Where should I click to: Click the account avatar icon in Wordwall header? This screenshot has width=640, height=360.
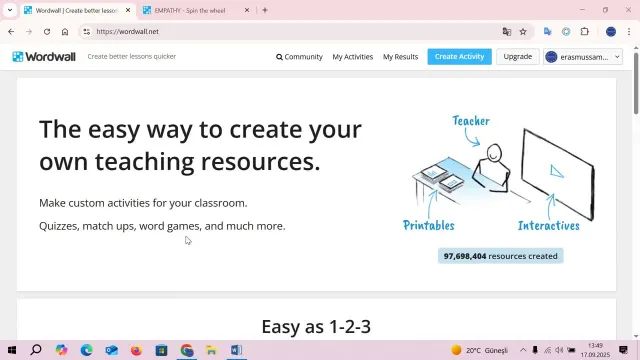(x=551, y=57)
